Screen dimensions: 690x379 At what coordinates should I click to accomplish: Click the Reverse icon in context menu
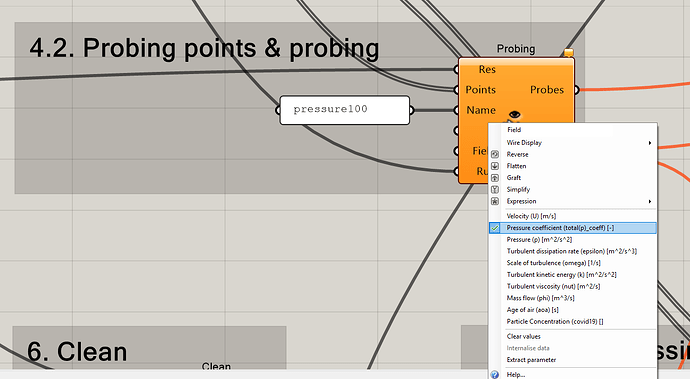495,155
